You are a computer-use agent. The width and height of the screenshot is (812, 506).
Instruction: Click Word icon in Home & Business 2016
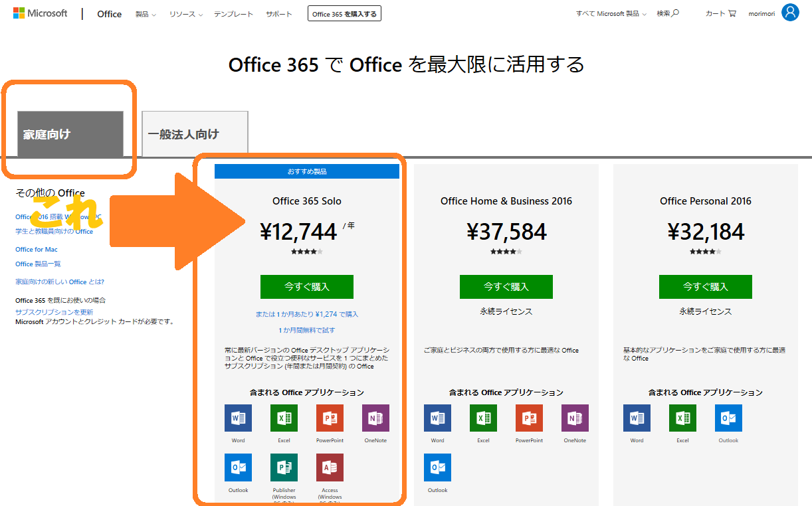click(x=437, y=418)
